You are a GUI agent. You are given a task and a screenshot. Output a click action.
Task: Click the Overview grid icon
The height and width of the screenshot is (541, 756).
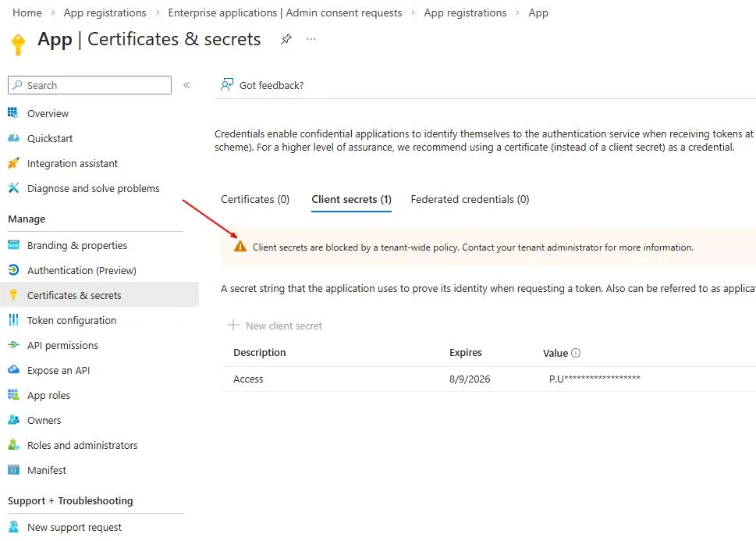coord(13,113)
